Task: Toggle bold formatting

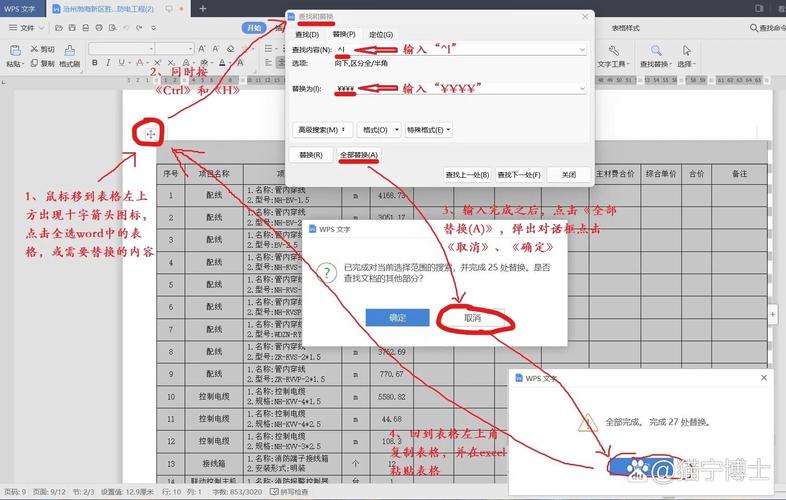Action: tap(95, 63)
